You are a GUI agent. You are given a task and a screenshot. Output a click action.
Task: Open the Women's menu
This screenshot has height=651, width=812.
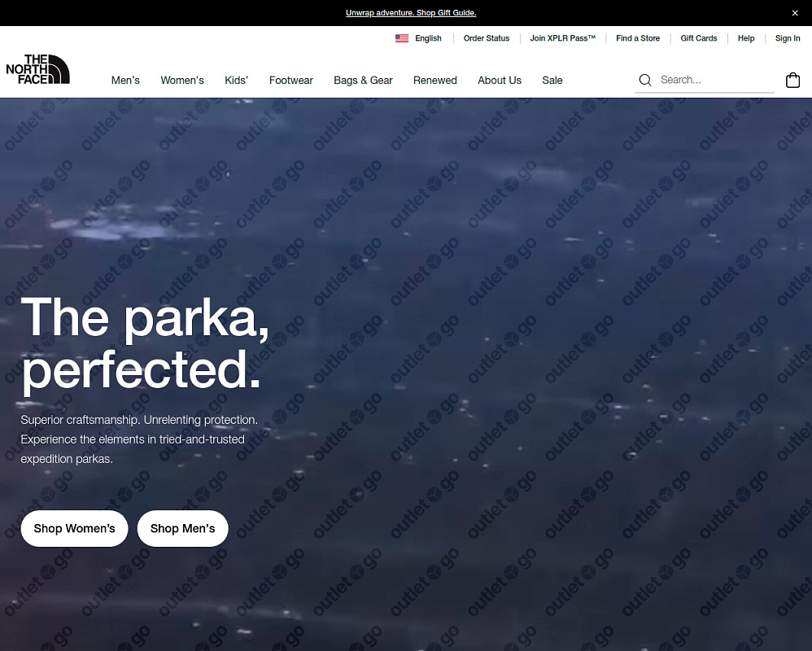(182, 81)
